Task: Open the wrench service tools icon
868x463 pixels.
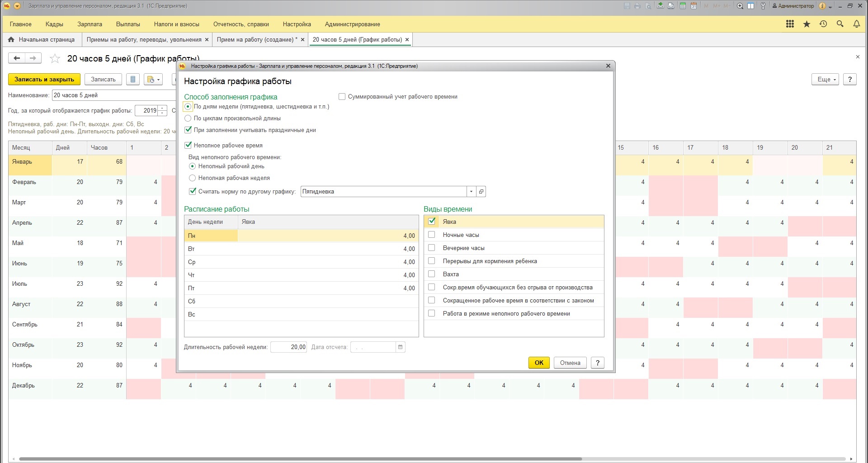Action: click(x=763, y=6)
